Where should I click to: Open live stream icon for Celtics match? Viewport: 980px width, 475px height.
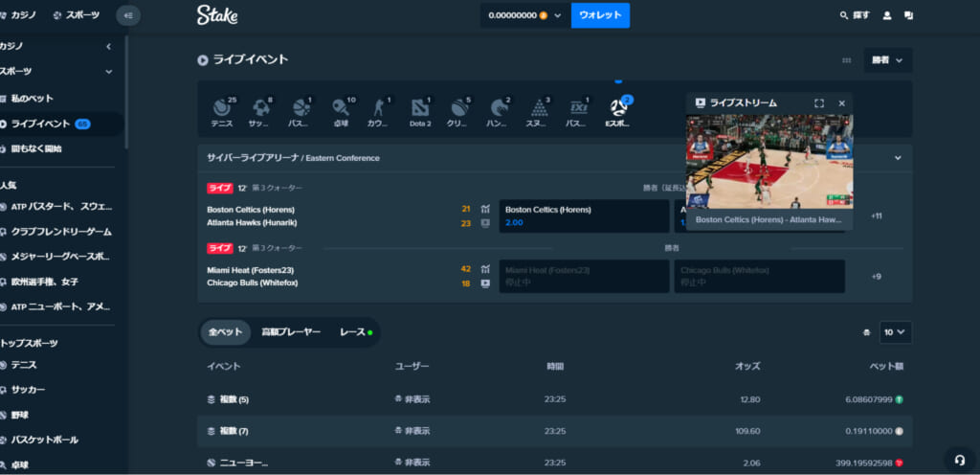click(485, 222)
